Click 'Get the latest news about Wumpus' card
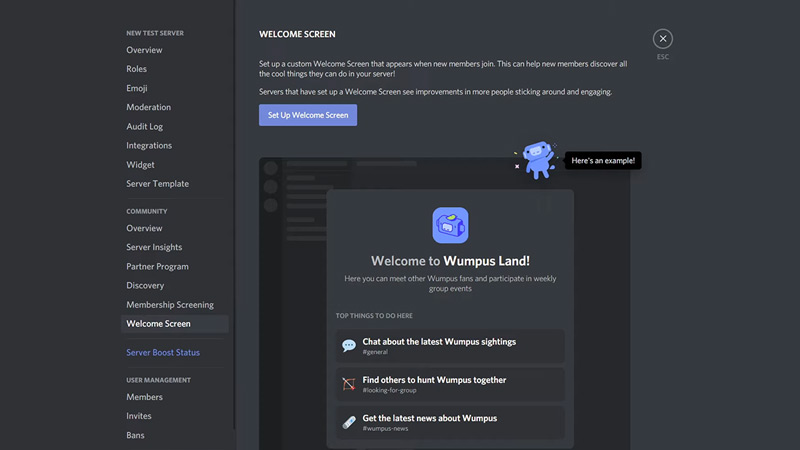Viewport: 800px width, 450px height. point(450,422)
